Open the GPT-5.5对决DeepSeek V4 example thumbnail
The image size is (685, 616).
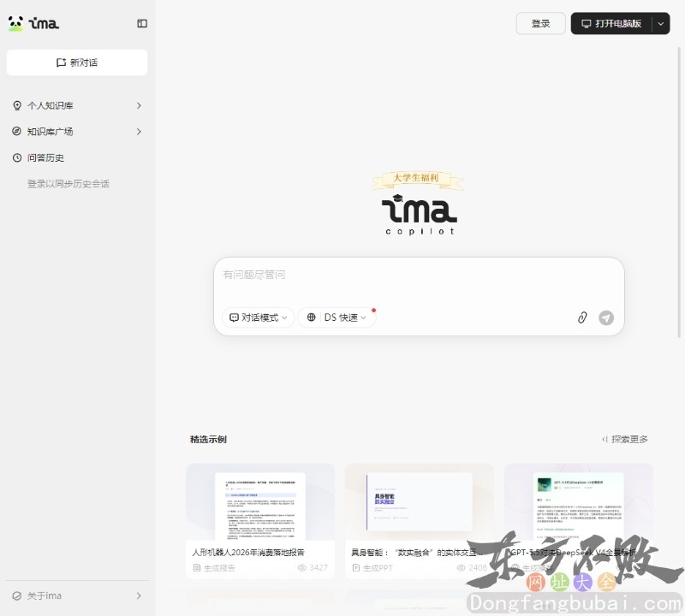tap(579, 502)
